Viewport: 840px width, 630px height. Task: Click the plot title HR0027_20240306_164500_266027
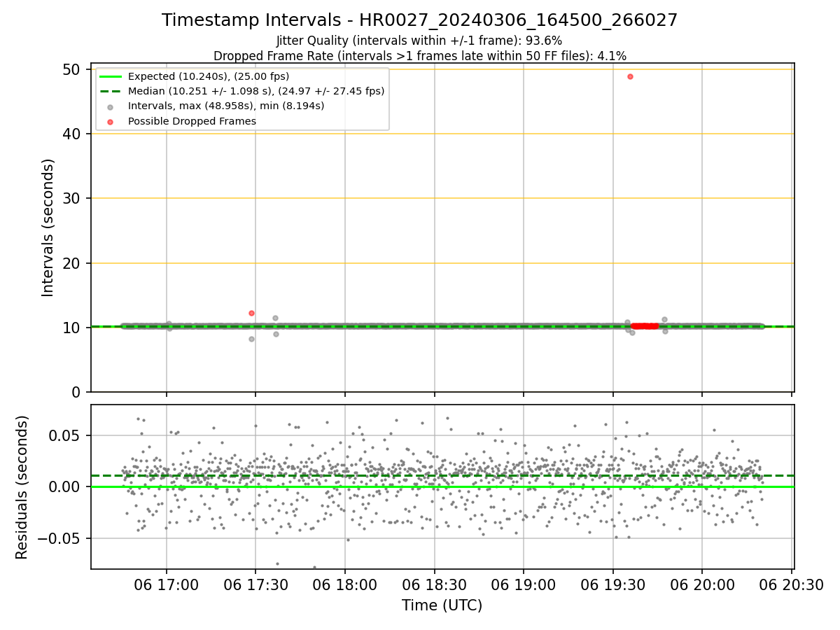419,20
